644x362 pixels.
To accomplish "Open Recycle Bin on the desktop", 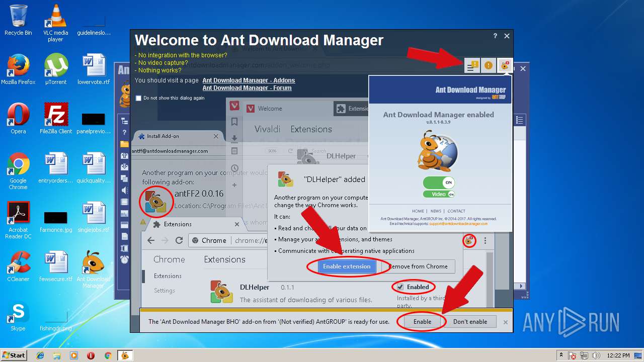I will click(x=18, y=20).
